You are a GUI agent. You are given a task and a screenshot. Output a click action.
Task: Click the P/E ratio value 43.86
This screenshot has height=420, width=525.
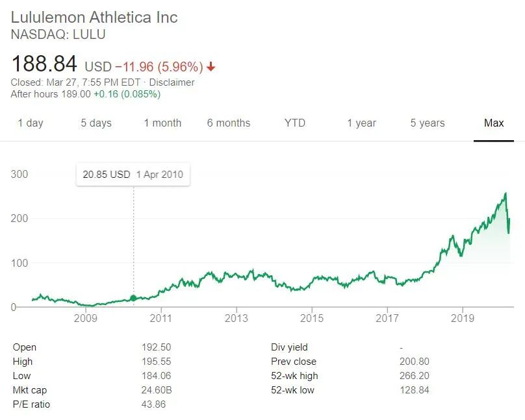coord(154,404)
